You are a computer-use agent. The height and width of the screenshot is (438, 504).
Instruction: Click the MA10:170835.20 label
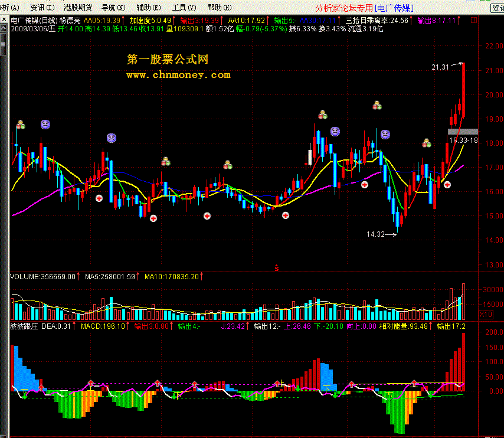(x=172, y=277)
